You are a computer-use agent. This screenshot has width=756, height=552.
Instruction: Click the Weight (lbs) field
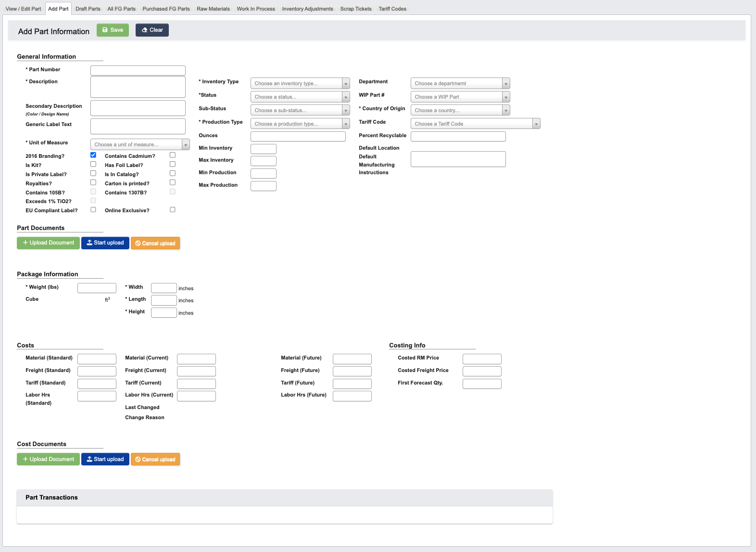tap(97, 288)
